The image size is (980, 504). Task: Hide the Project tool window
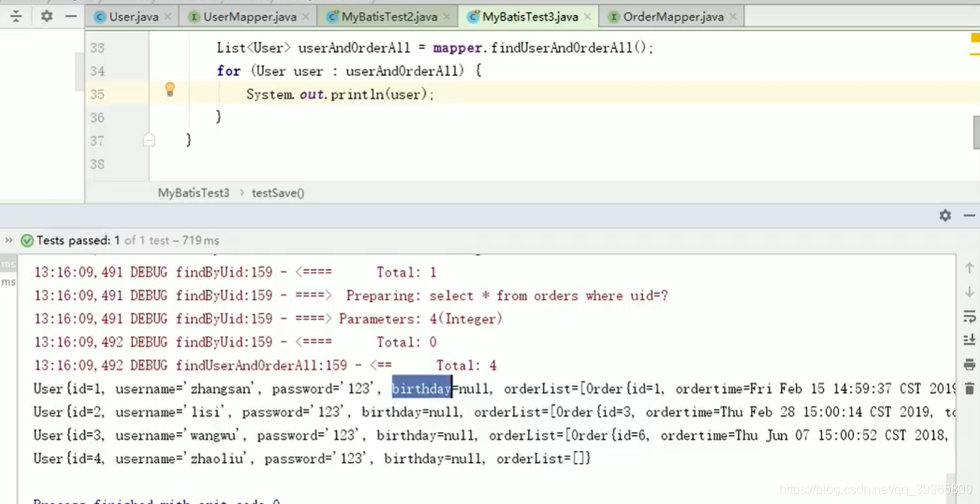tap(71, 16)
